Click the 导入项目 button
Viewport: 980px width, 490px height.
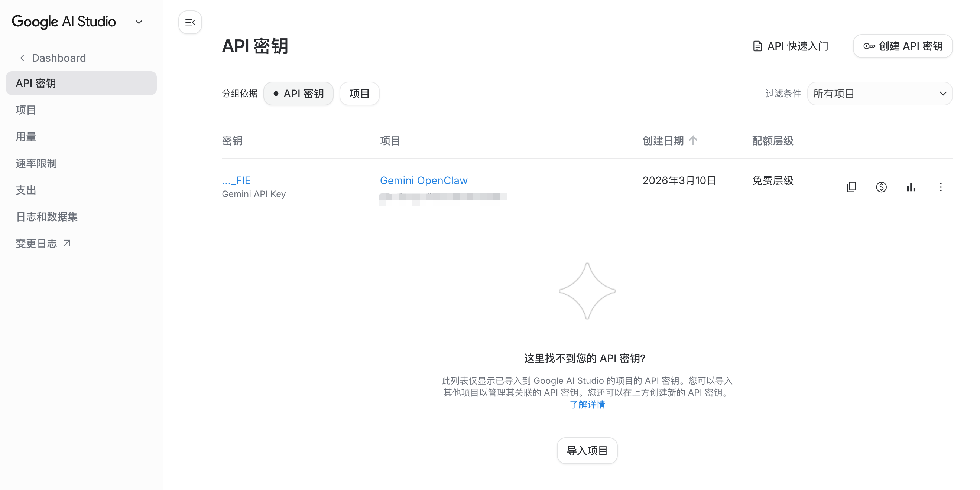click(587, 450)
